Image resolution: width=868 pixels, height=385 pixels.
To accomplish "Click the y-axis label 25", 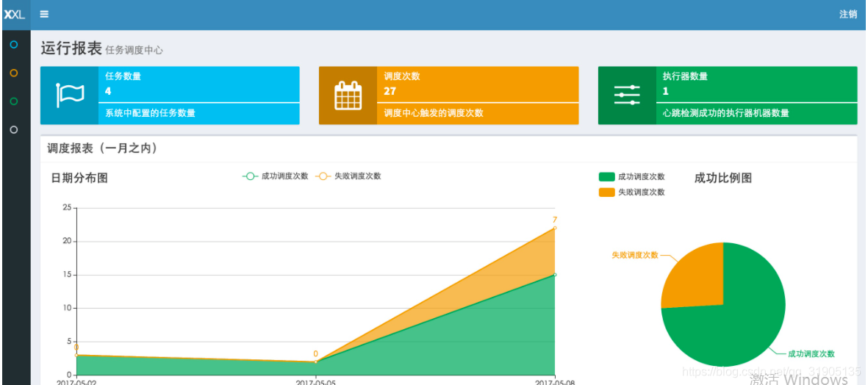I will click(67, 208).
